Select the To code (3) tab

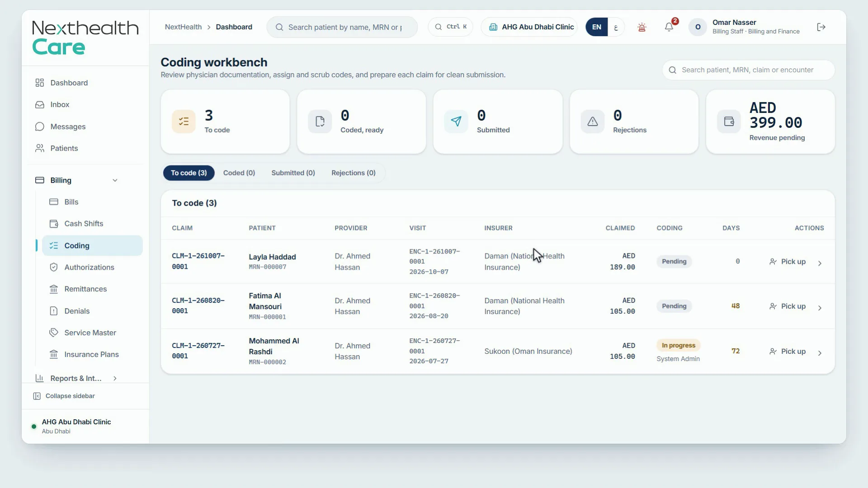click(189, 173)
